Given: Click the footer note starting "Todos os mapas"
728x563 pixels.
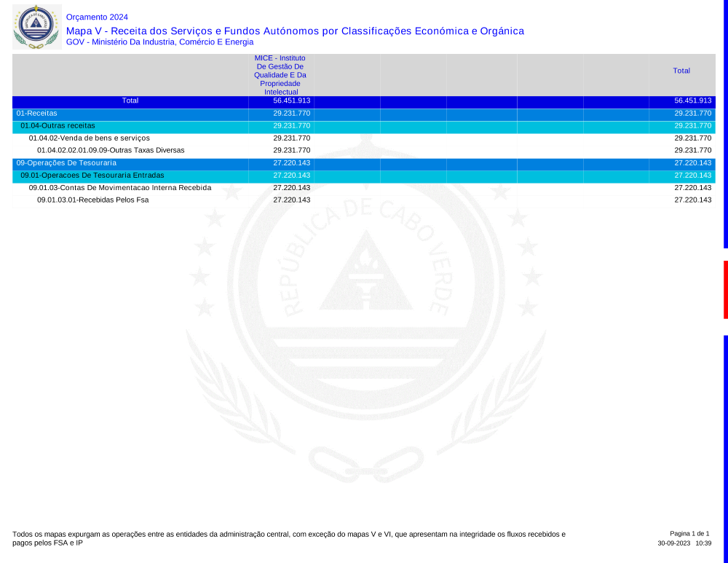Looking at the screenshot, I should [288, 538].
